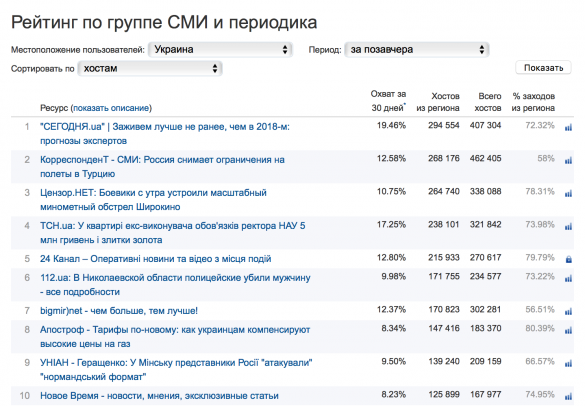The image size is (585, 406).
Task: Open statistics chart icon for СЕГОДНЯ.ua row
Action: (568, 128)
